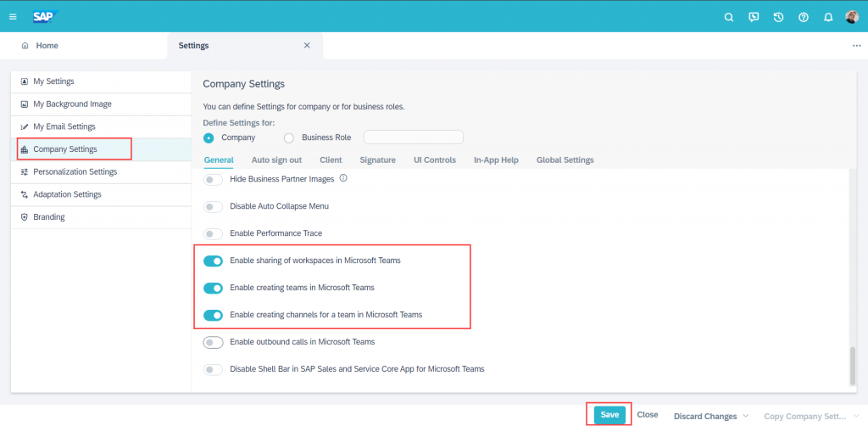
Task: Click the Define Settings for label
Action: coord(239,122)
